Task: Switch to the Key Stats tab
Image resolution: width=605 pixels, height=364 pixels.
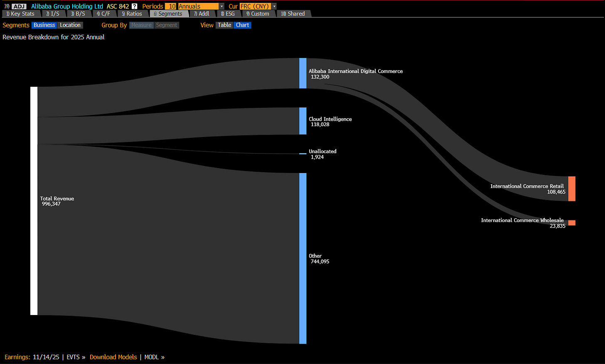Action: pyautogui.click(x=20, y=14)
